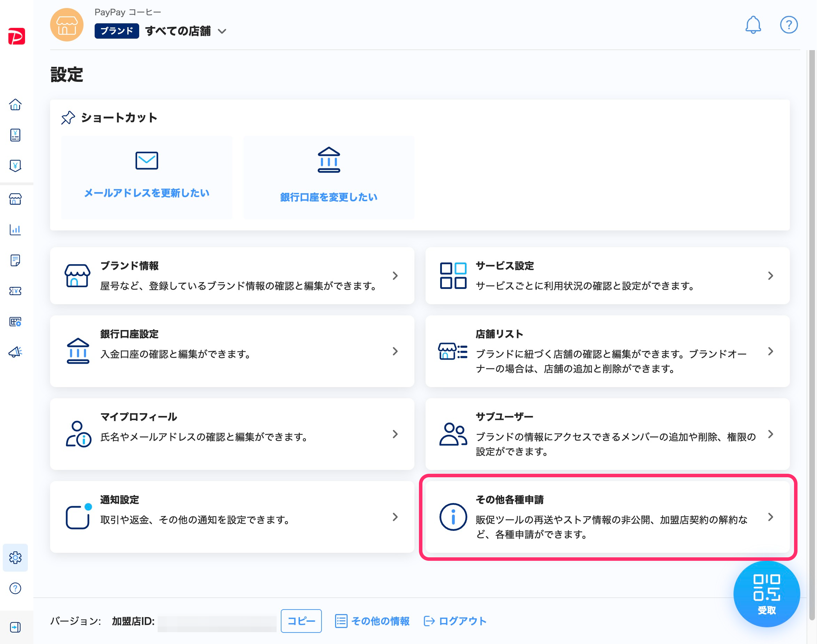
Task: Click the mail envelope shortcut icon
Action: (x=146, y=160)
